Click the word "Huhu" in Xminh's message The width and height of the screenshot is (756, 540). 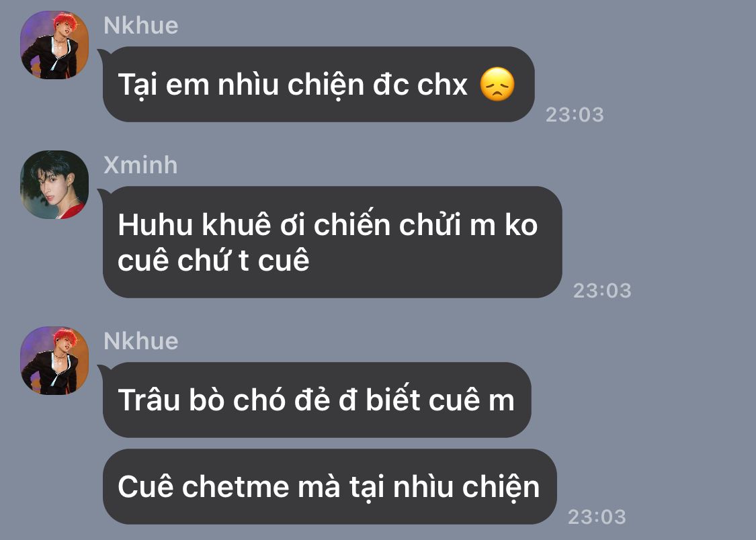click(x=155, y=224)
